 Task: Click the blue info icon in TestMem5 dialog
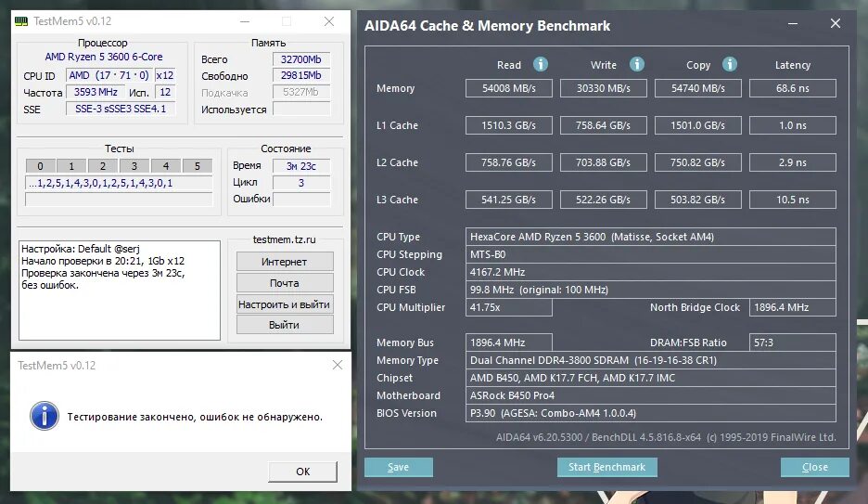click(x=45, y=416)
